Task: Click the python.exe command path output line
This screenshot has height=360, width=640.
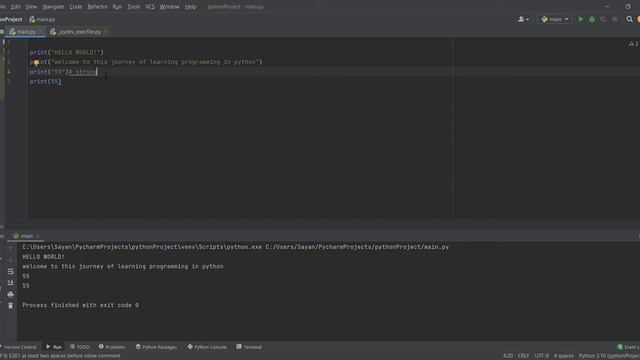Action: [x=236, y=247]
